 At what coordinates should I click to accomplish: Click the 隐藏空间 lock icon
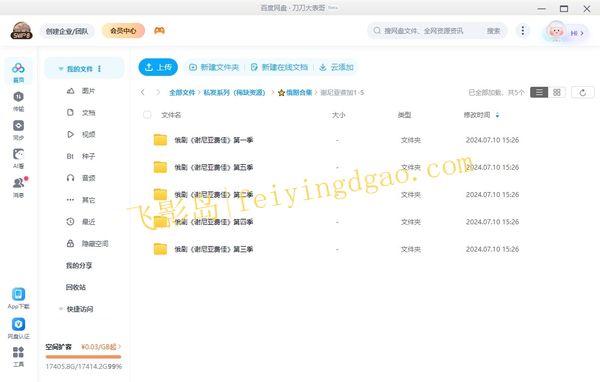click(70, 243)
